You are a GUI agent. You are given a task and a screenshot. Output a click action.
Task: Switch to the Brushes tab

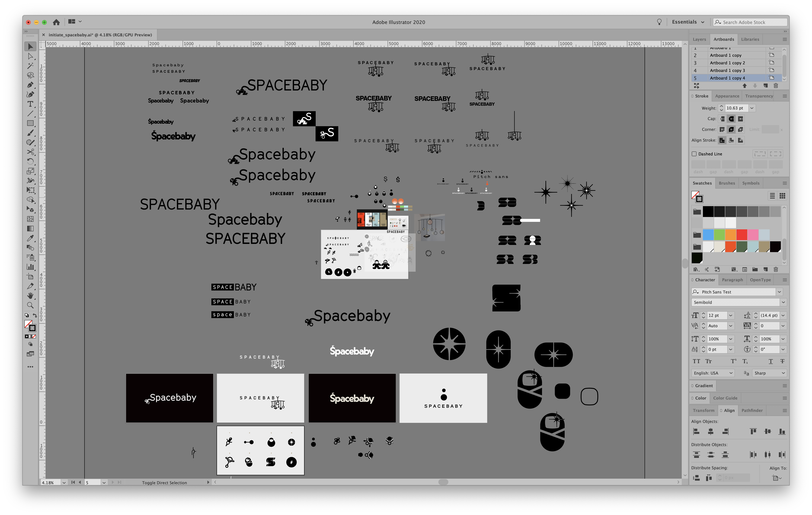727,183
